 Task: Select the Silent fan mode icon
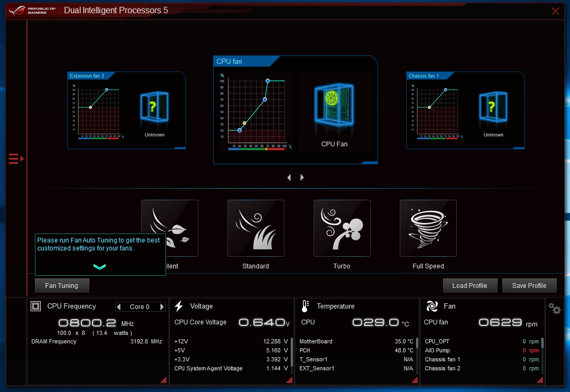169,228
